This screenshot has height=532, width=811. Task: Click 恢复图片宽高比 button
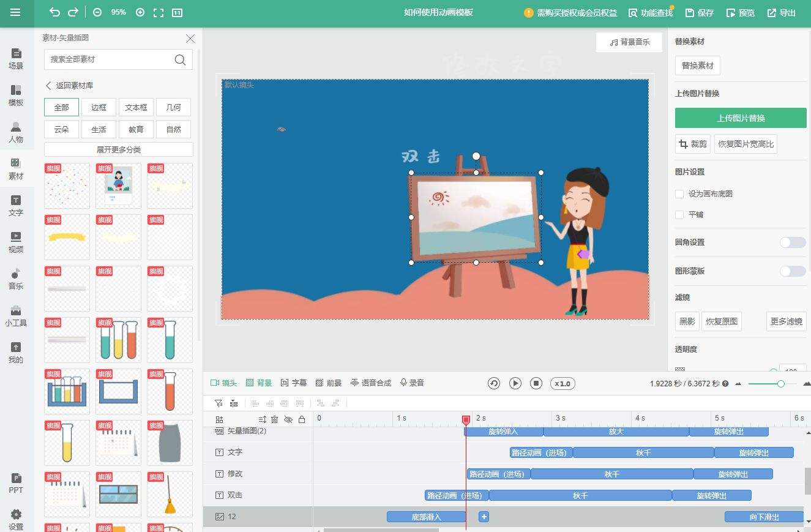point(746,144)
